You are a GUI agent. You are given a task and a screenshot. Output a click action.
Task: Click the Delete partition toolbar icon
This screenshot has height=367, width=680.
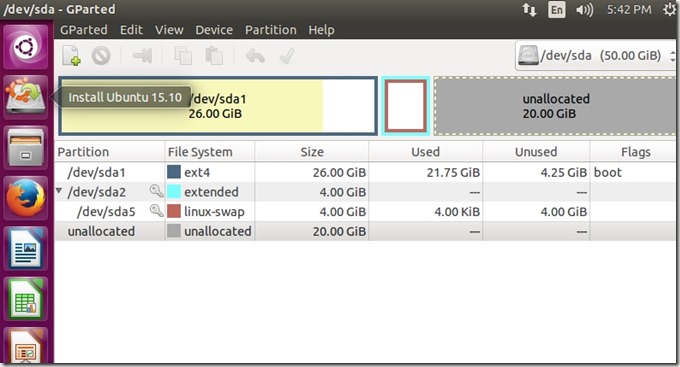point(101,56)
